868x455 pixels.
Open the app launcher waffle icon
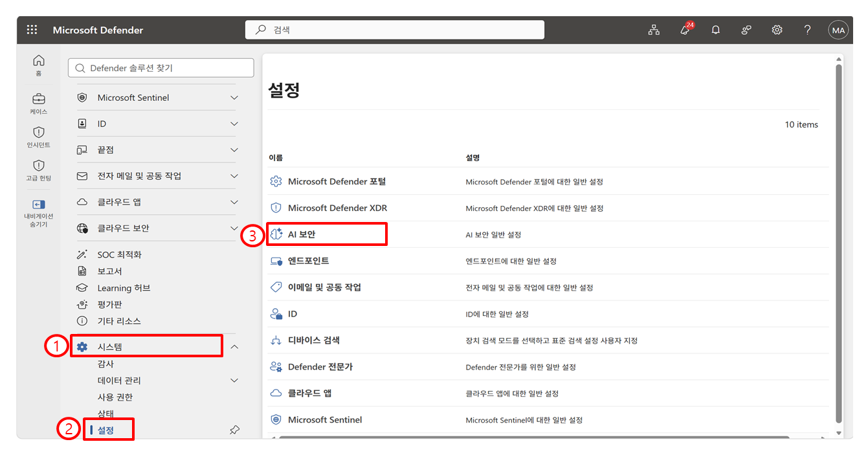coord(32,30)
